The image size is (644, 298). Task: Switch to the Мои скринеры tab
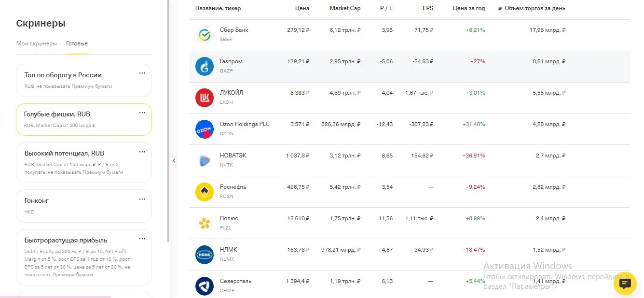coord(36,43)
